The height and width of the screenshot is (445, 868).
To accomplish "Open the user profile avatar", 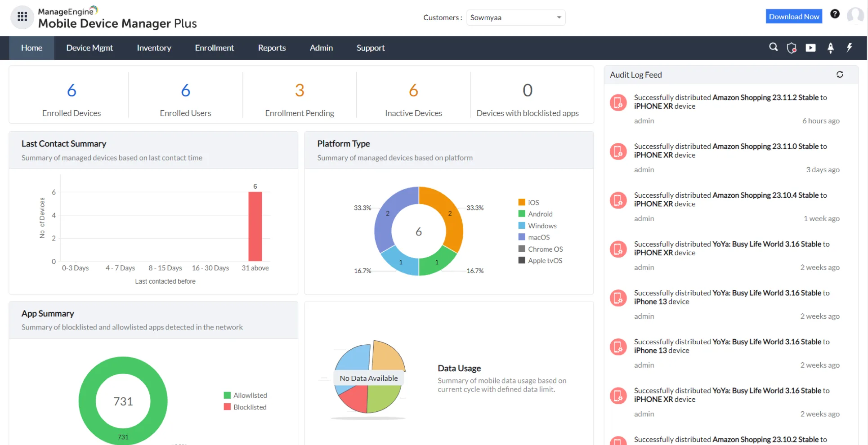I will tap(855, 16).
